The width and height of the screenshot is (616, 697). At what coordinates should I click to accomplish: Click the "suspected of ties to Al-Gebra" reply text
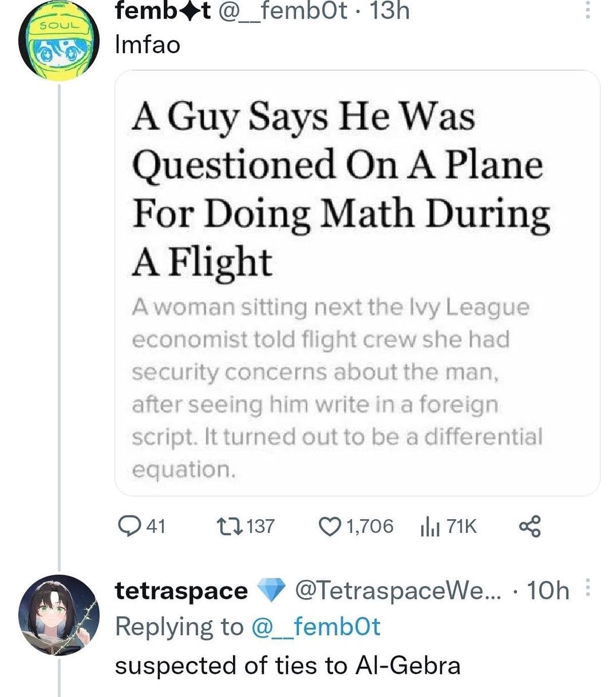(288, 665)
